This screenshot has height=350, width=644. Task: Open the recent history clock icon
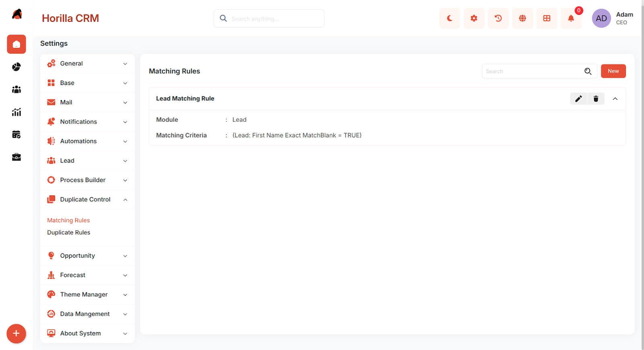coord(498,19)
